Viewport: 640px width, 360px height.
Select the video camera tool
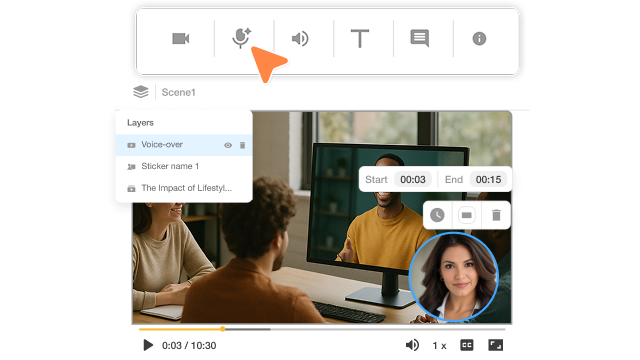point(180,39)
